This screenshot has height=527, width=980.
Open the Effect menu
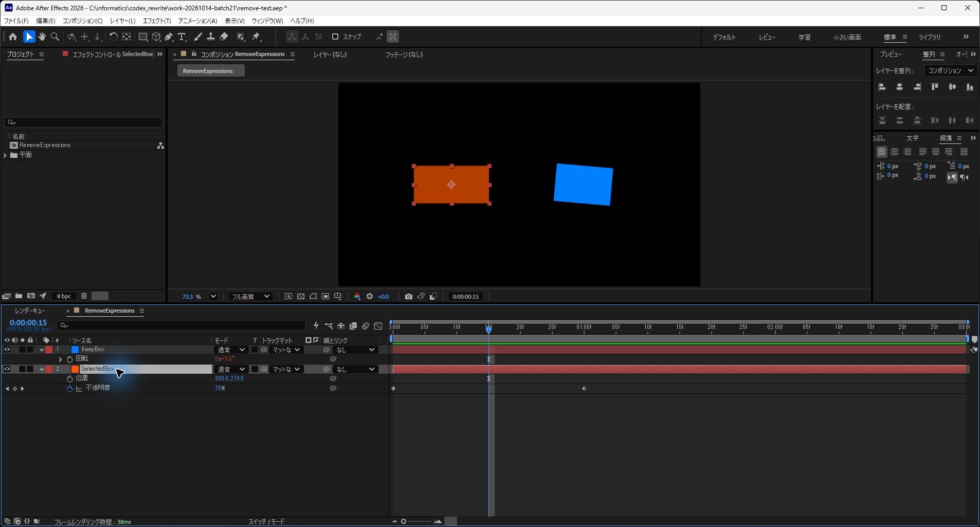click(x=157, y=21)
